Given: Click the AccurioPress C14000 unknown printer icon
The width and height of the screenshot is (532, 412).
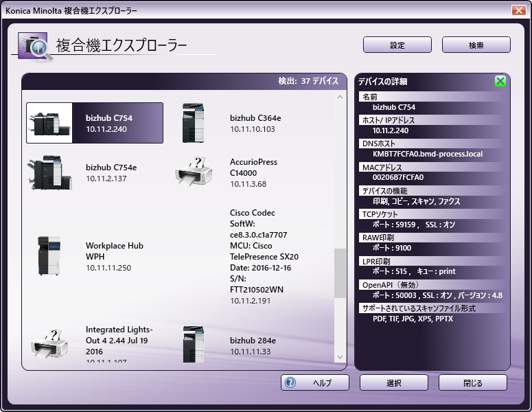Looking at the screenshot, I should 194,172.
